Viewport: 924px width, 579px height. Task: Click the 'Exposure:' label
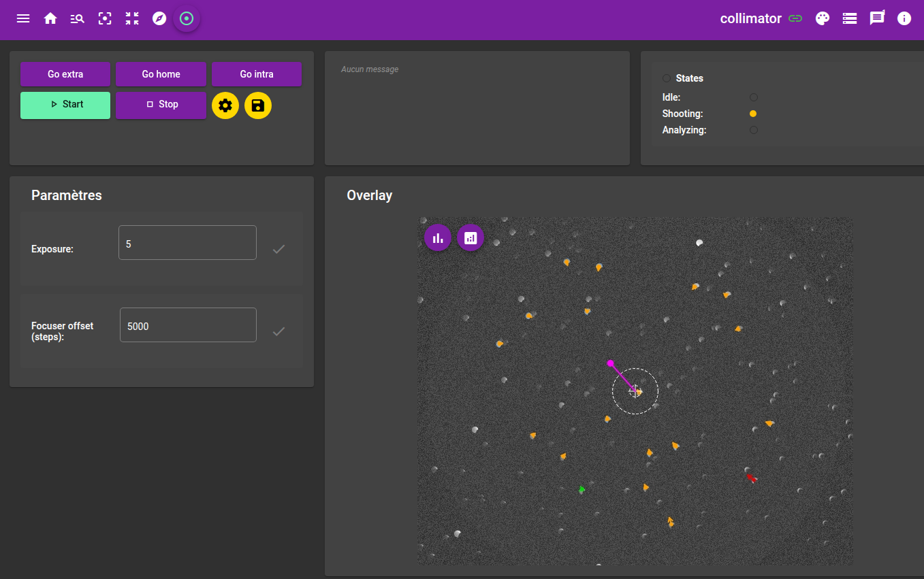tap(52, 249)
